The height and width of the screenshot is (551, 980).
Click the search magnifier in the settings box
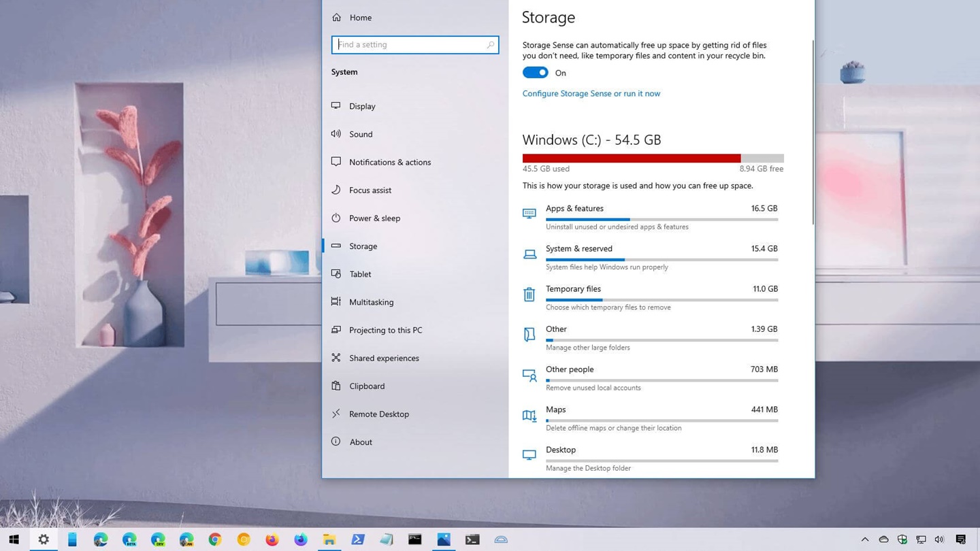pos(490,45)
